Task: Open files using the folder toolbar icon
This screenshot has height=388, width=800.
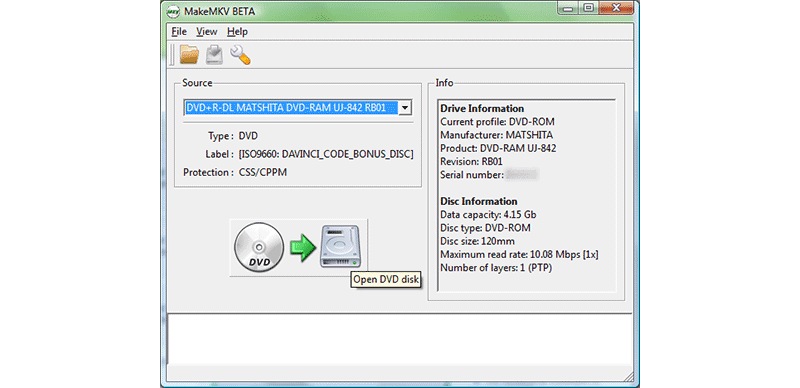Action: coord(189,55)
